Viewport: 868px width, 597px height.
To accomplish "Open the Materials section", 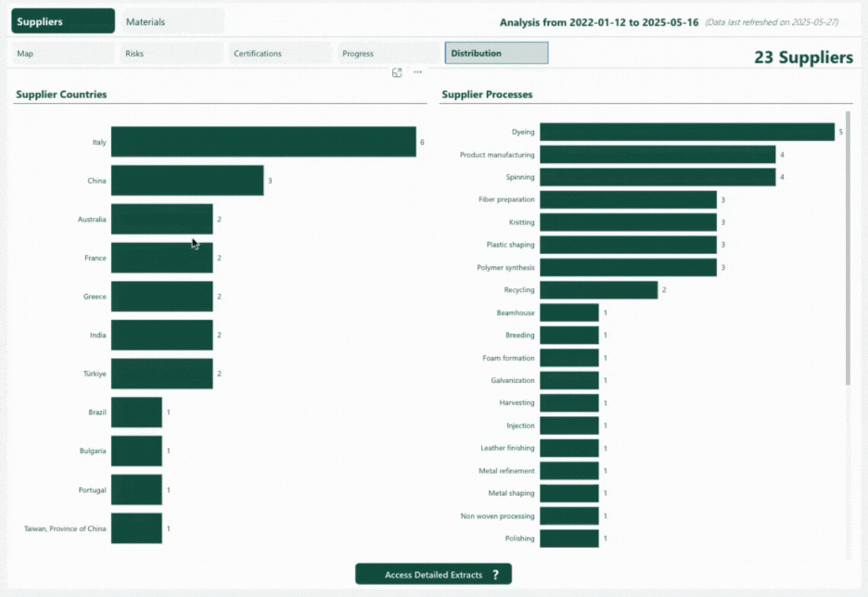I will click(172, 21).
